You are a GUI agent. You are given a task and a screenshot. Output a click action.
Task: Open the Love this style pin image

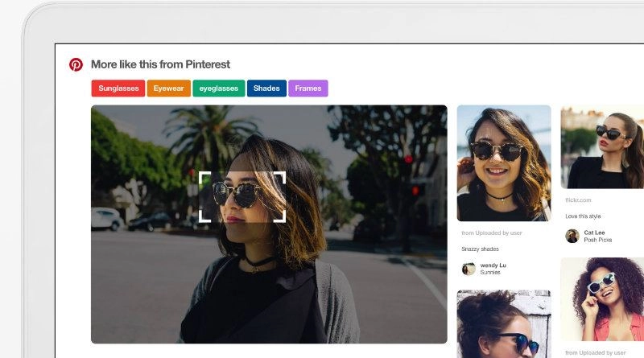coord(602,147)
